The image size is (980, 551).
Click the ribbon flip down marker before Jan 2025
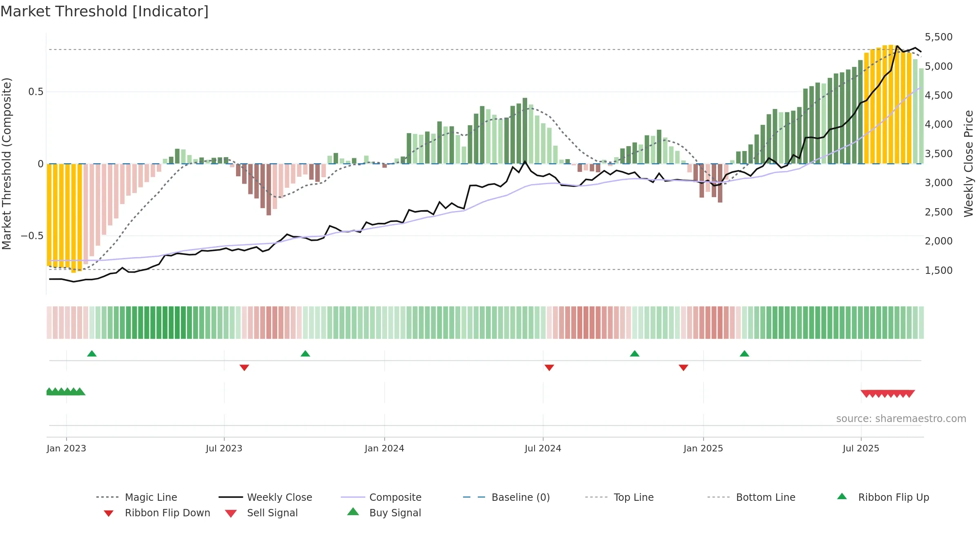[684, 368]
